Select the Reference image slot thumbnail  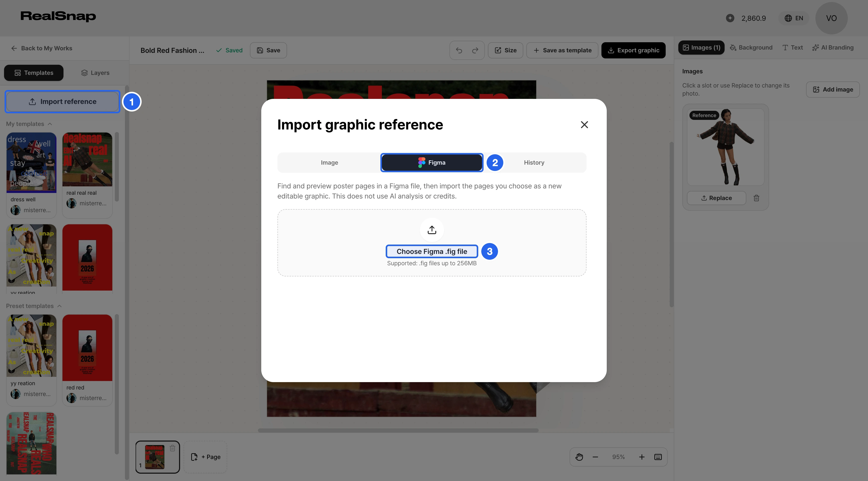pyautogui.click(x=725, y=147)
